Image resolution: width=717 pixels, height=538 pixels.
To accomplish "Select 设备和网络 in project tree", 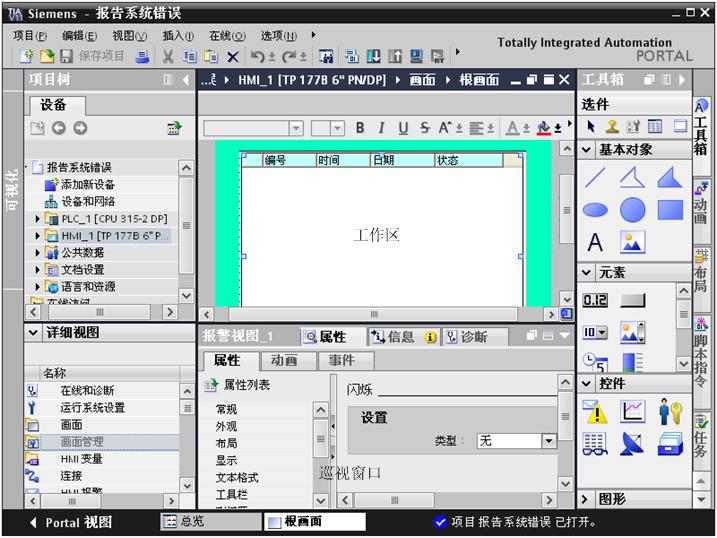I will pyautogui.click(x=80, y=202).
